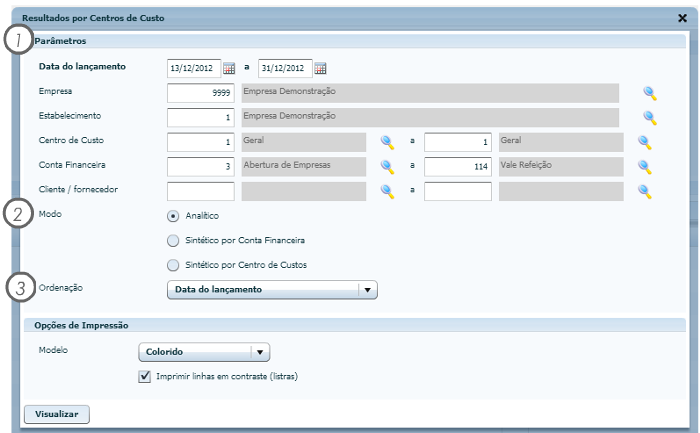Open calendar for start launch date

pyautogui.click(x=229, y=68)
